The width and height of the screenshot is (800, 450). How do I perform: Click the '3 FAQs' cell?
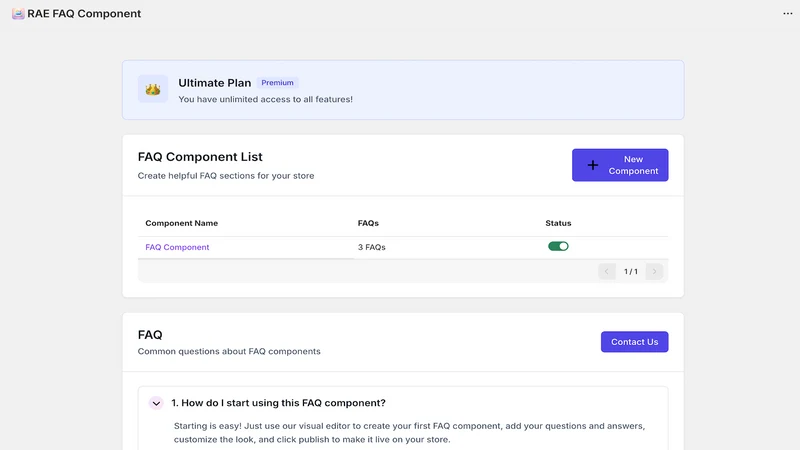(x=371, y=247)
